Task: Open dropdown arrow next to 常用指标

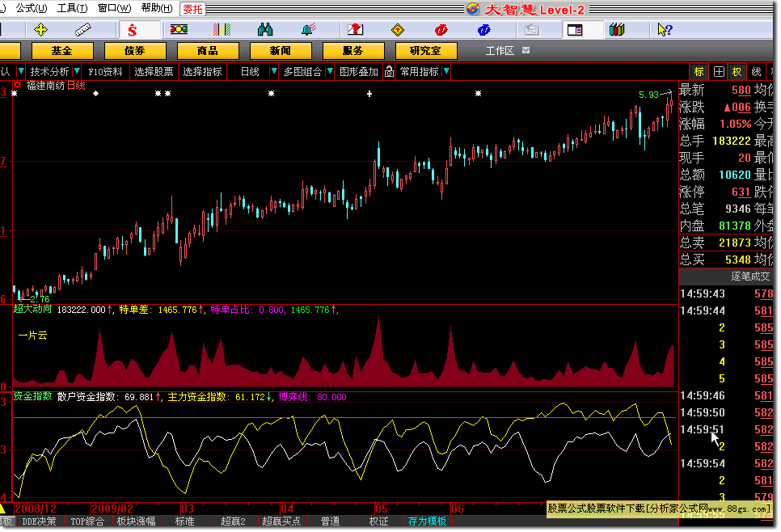Action: (446, 72)
